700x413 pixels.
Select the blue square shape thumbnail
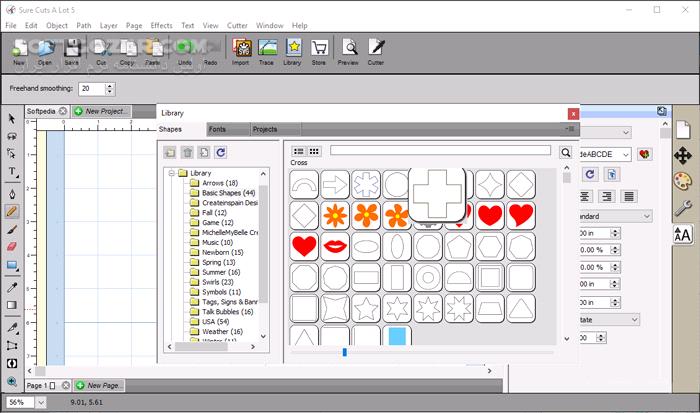[397, 336]
